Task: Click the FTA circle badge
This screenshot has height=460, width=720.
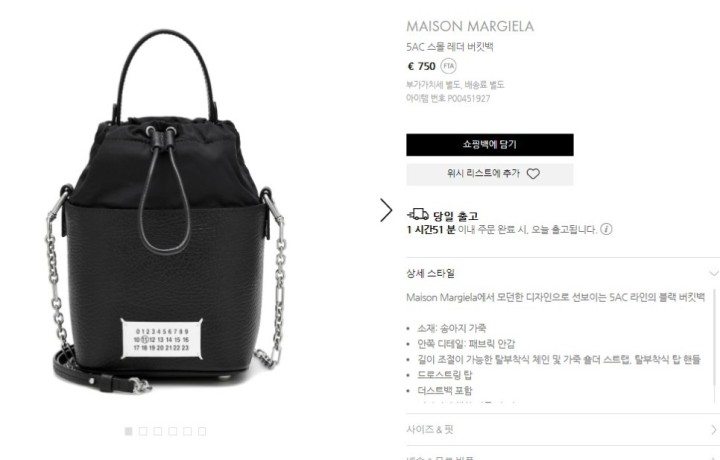Action: tap(449, 66)
